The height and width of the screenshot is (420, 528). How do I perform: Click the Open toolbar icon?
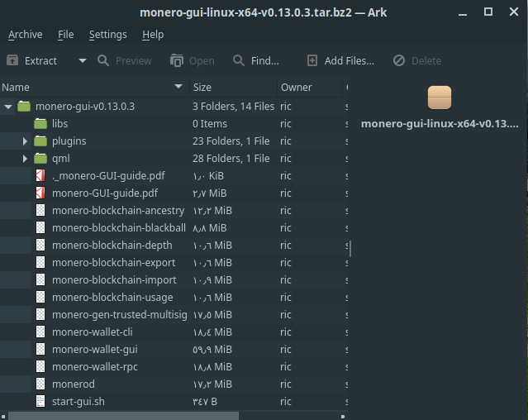[177, 60]
